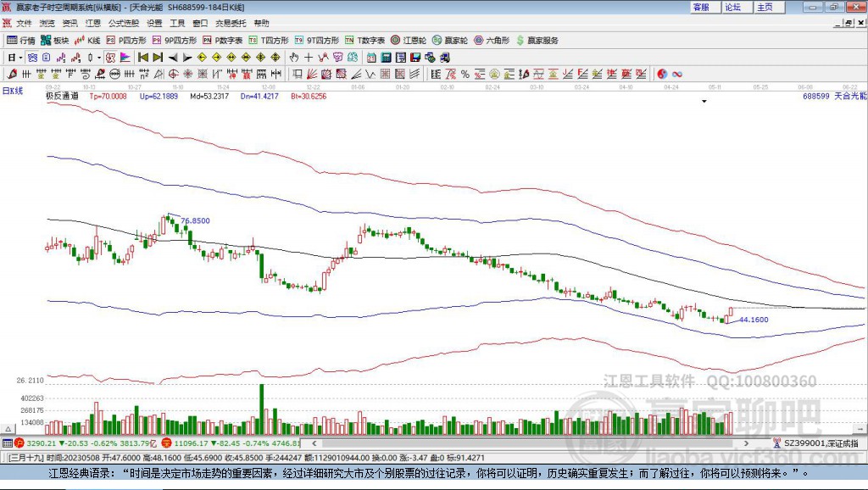Open the 工具 menu
This screenshot has width=868, height=490.
[177, 23]
